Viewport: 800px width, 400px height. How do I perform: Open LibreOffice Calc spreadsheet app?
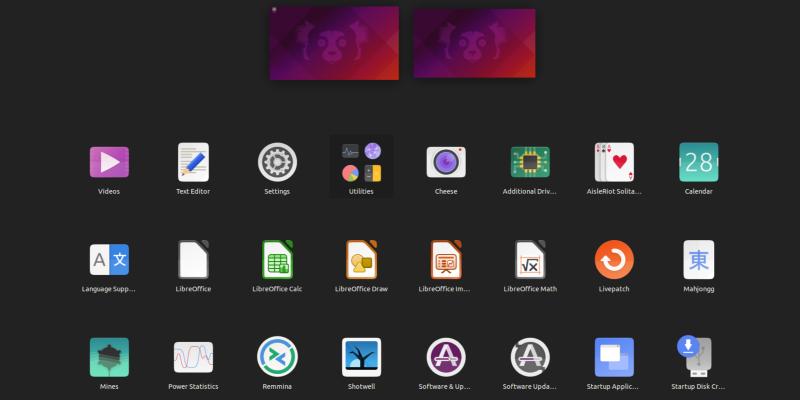[277, 260]
